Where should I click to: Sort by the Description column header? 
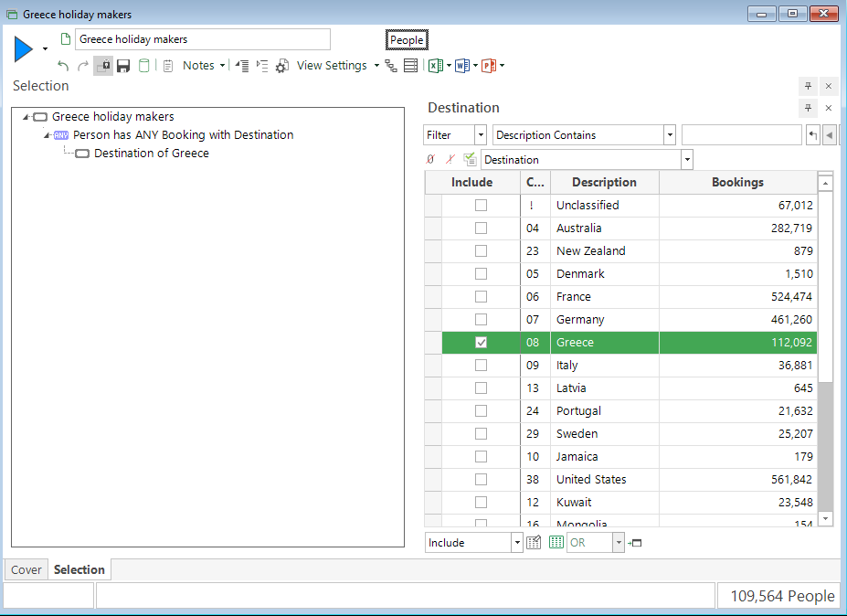point(605,182)
